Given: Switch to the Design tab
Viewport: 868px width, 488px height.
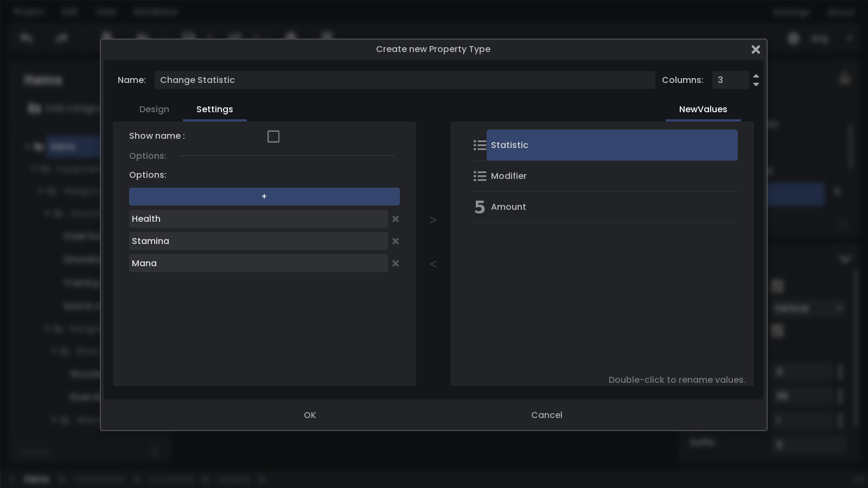Looking at the screenshot, I should [x=154, y=109].
